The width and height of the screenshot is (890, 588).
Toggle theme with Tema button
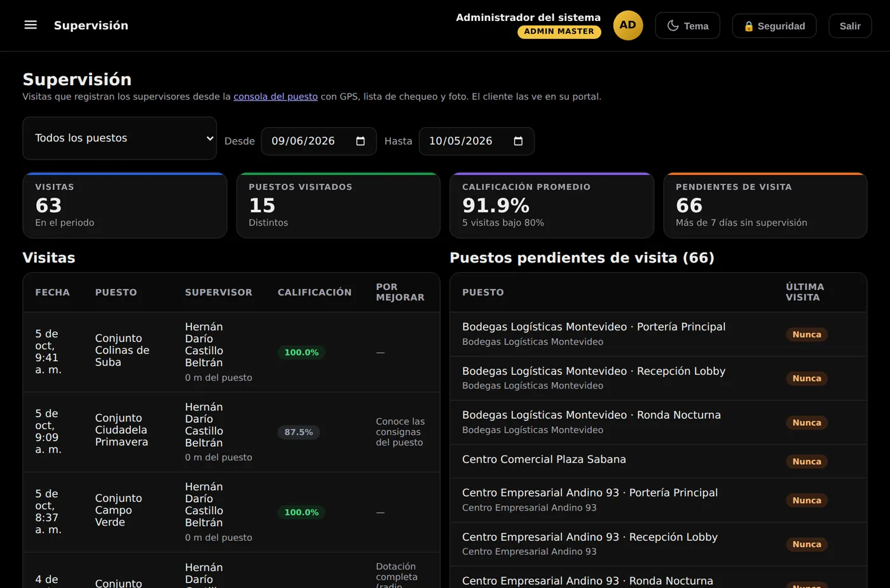point(688,25)
